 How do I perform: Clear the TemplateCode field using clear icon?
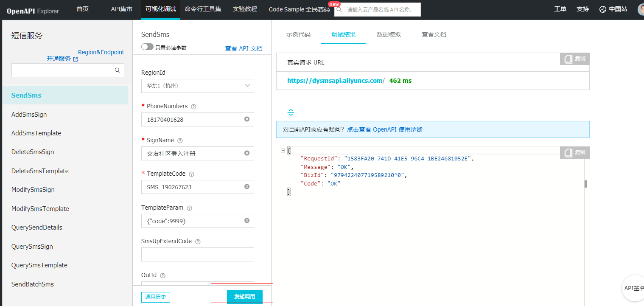(x=247, y=187)
